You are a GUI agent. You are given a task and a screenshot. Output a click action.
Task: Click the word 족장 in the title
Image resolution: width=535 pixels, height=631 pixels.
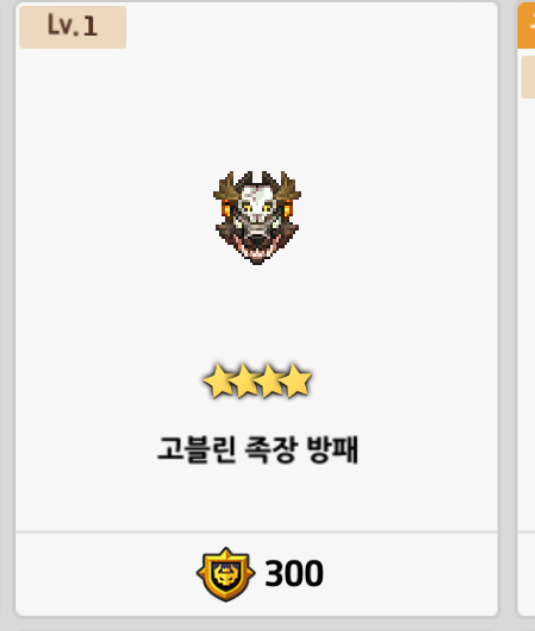point(271,450)
